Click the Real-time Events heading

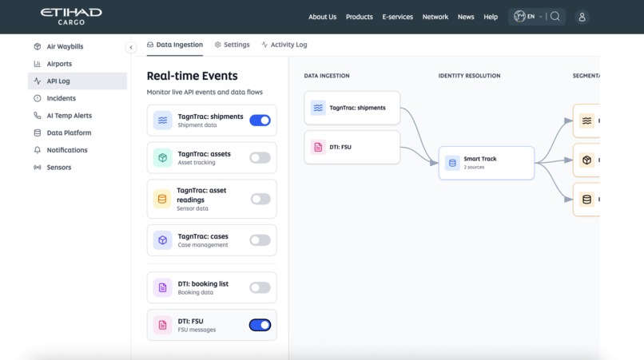(x=193, y=76)
